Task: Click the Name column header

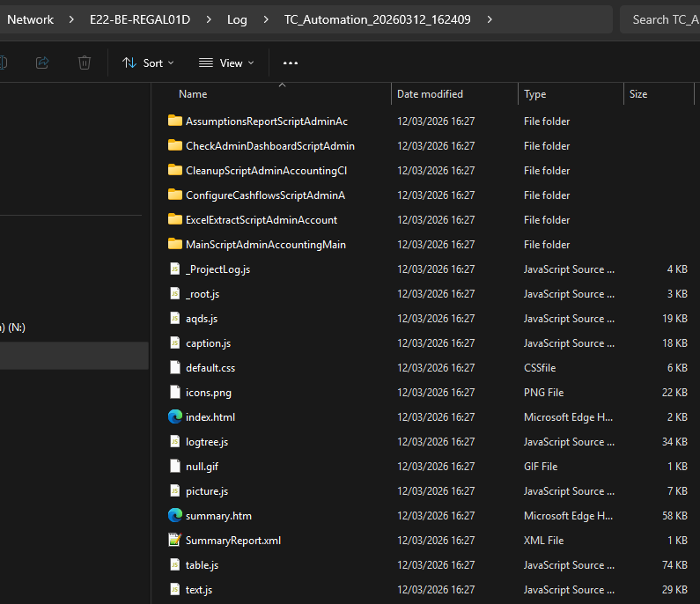Action: pos(193,94)
